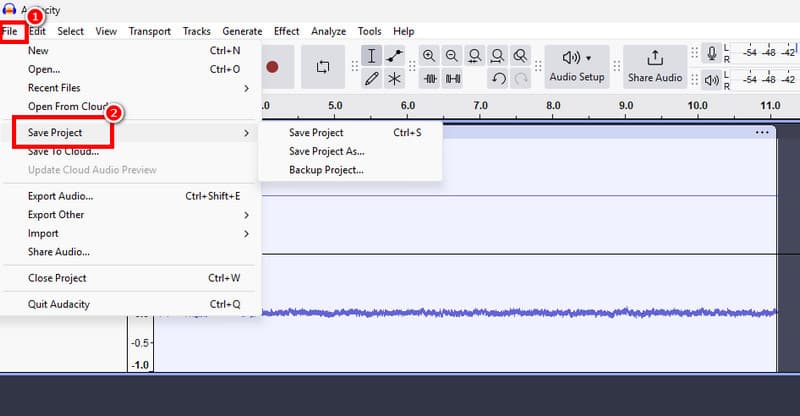Open the Tools menu

tap(369, 31)
